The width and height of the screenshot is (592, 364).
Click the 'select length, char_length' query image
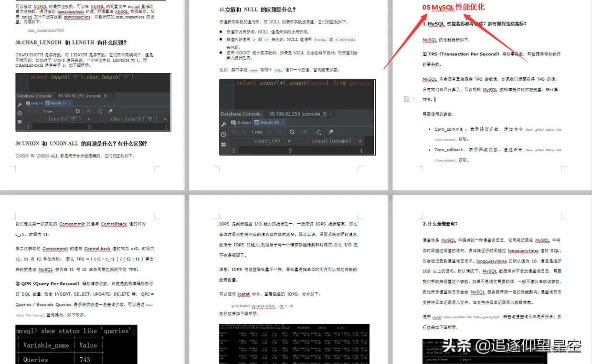pyautogui.click(x=93, y=102)
